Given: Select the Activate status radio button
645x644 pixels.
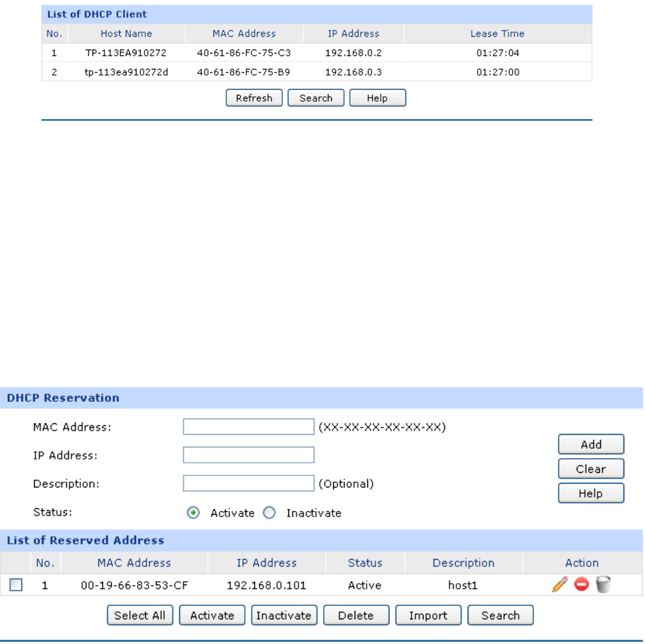Looking at the screenshot, I should coord(193,513).
